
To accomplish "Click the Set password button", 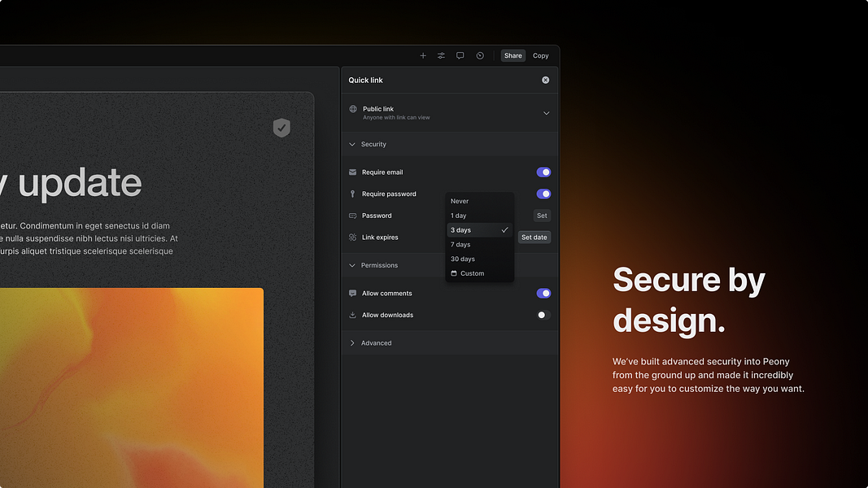I will coord(542,216).
